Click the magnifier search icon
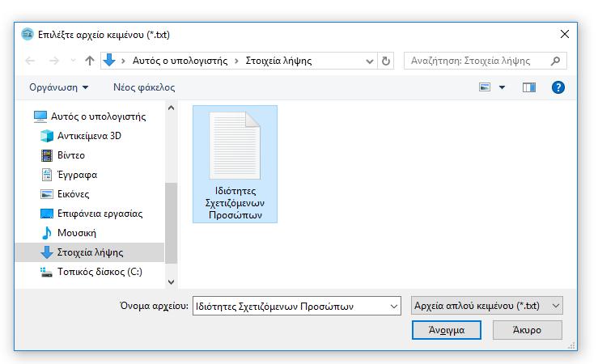 coord(556,61)
